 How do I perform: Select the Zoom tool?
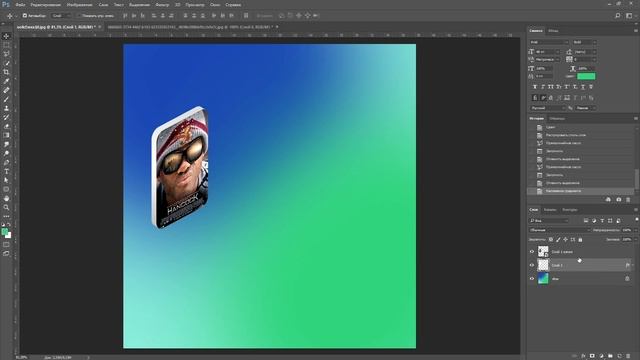point(6,207)
